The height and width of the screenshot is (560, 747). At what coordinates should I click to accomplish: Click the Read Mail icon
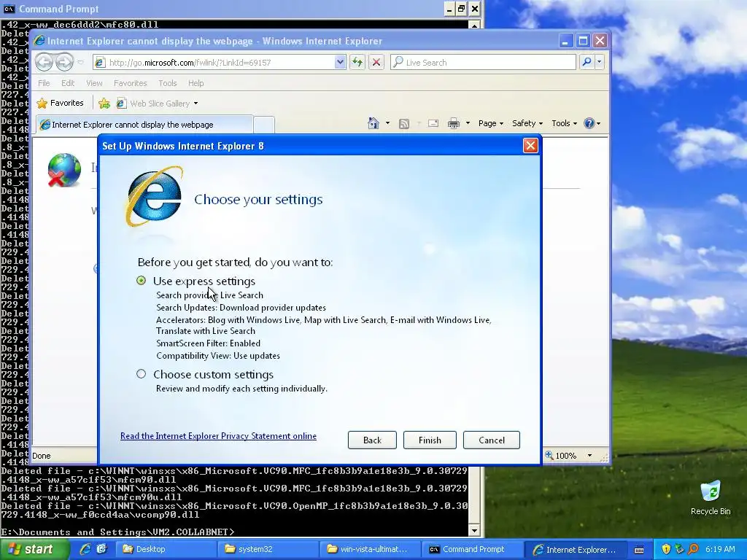click(x=433, y=123)
